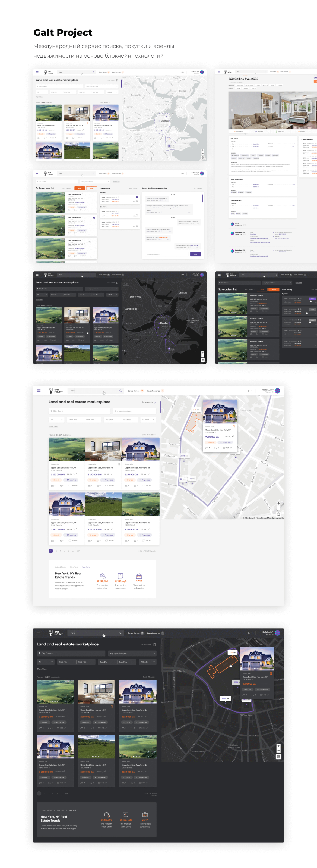
Task: Zoom in on large dark mockup map
Action: click(278, 746)
